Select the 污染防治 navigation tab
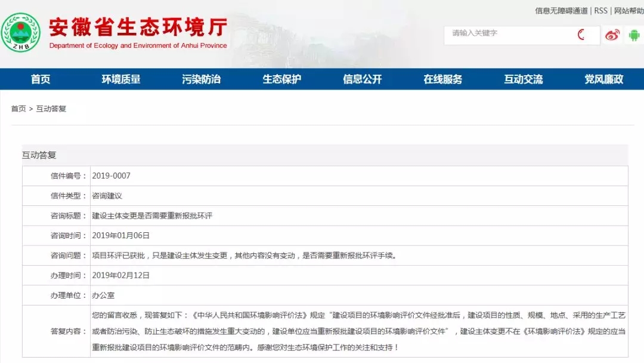The image size is (644, 363). (x=202, y=79)
